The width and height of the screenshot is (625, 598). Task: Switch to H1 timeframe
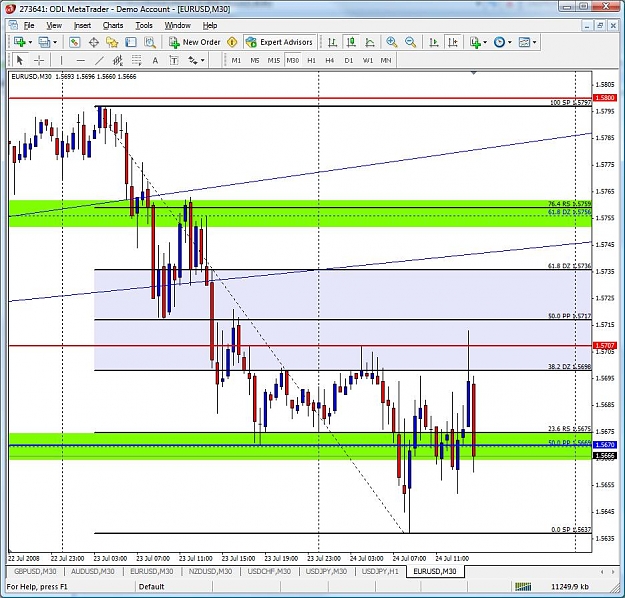(311, 60)
